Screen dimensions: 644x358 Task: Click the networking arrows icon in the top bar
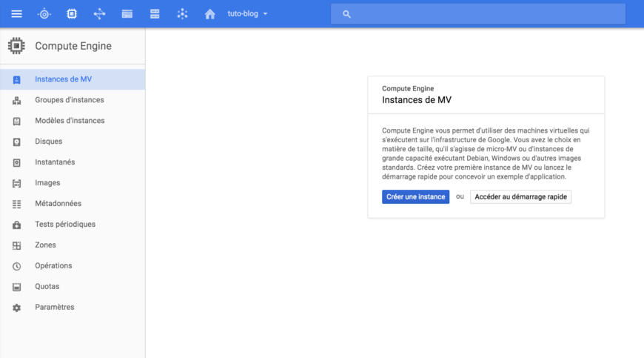coord(99,14)
